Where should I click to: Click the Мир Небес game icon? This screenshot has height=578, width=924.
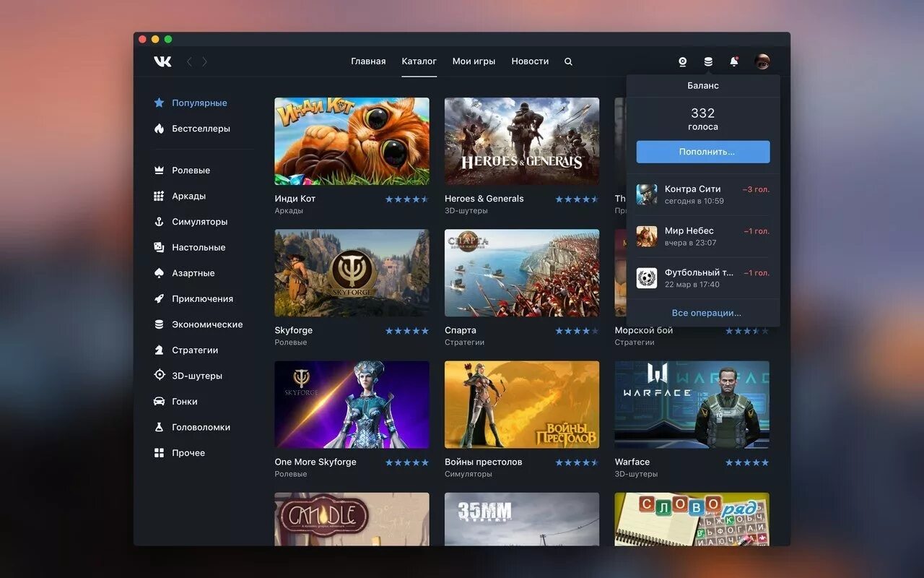point(647,236)
